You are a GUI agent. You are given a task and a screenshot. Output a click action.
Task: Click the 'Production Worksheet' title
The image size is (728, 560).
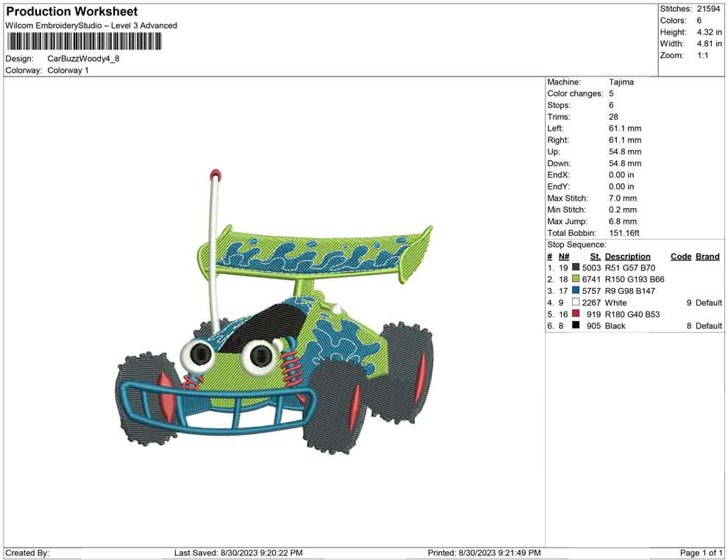pos(72,12)
